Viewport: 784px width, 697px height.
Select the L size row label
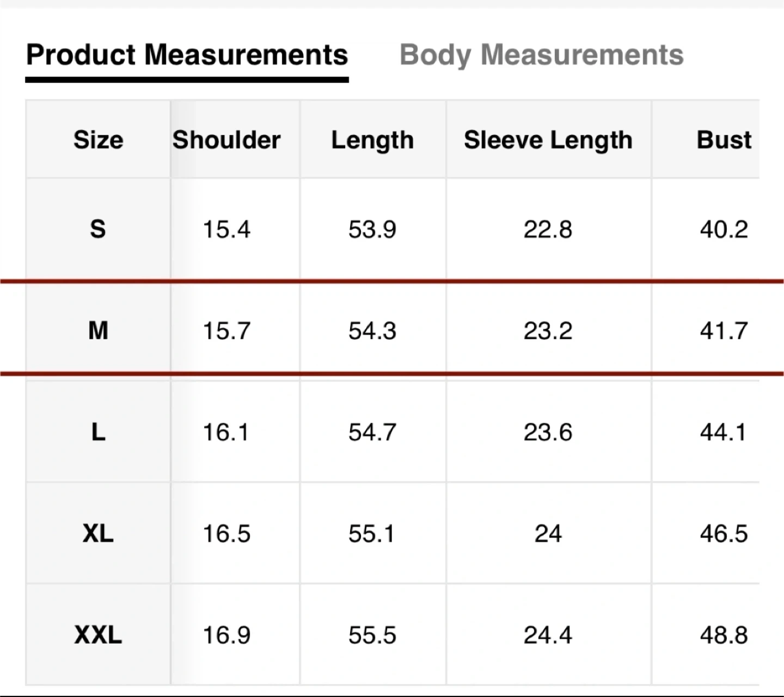click(98, 432)
